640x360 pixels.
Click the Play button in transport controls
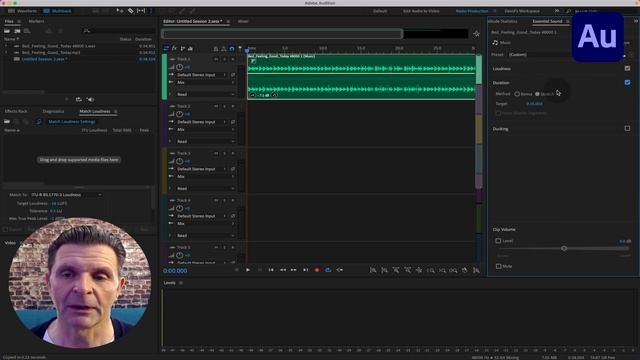248,270
